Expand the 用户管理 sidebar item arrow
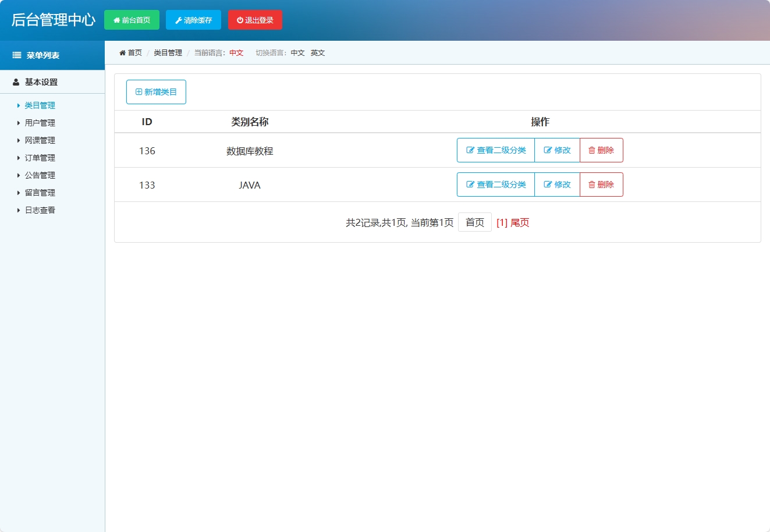The image size is (770, 532). coord(18,123)
